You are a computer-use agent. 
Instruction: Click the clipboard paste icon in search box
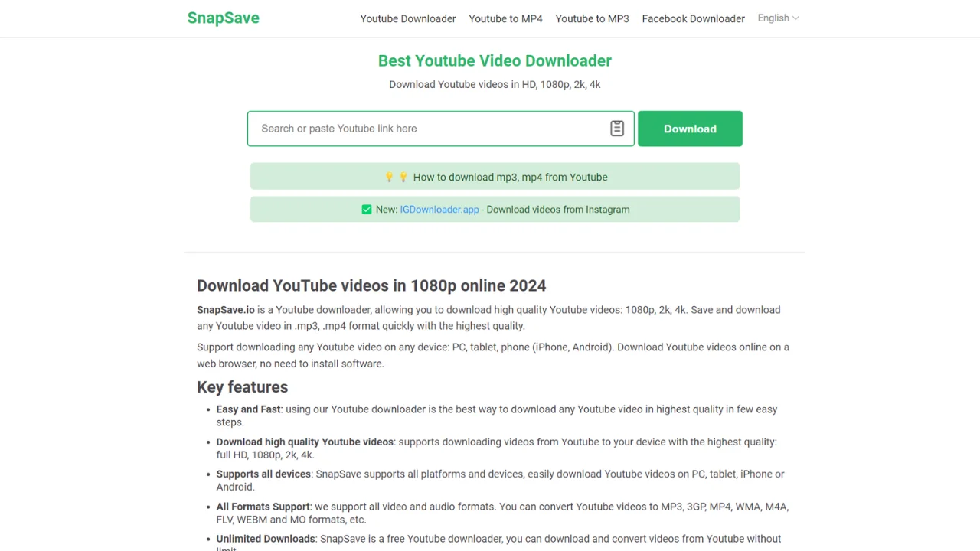click(617, 129)
